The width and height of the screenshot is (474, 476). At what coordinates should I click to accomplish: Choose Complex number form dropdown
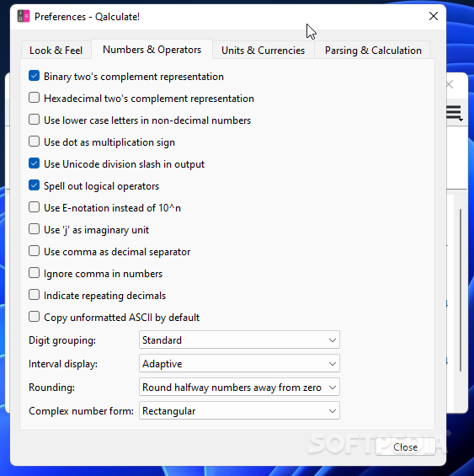(x=239, y=411)
